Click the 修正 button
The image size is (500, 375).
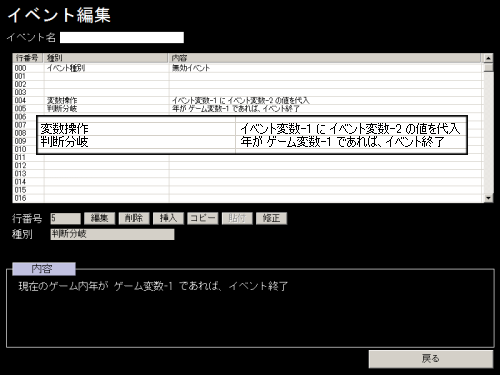click(271, 218)
